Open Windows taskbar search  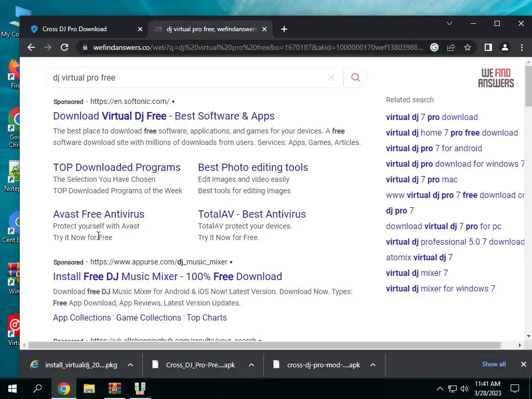[x=37, y=389]
